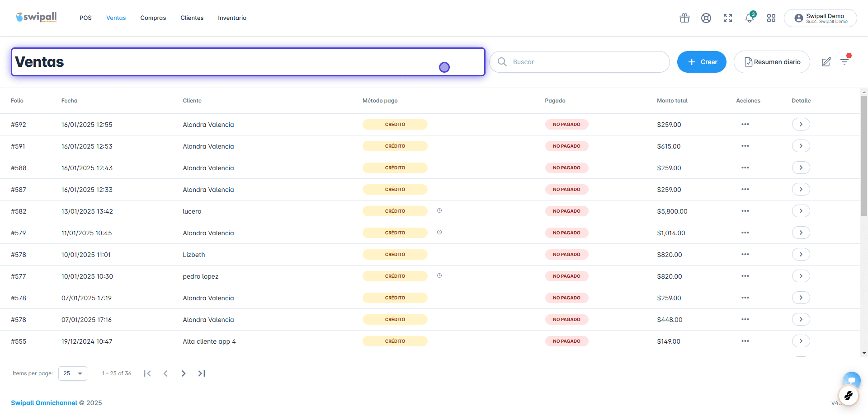
Task: Show details of lucero's sale #582
Action: coord(801,211)
